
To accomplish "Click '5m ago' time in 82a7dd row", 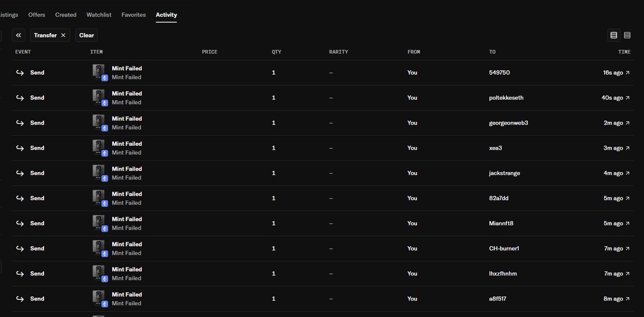I will (613, 198).
